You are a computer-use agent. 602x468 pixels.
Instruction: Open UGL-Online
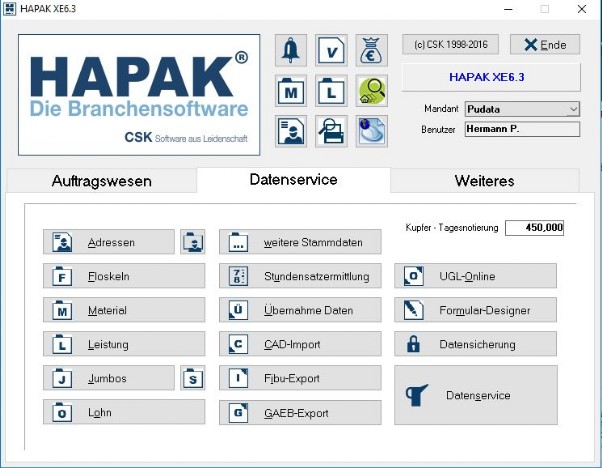coord(475,276)
